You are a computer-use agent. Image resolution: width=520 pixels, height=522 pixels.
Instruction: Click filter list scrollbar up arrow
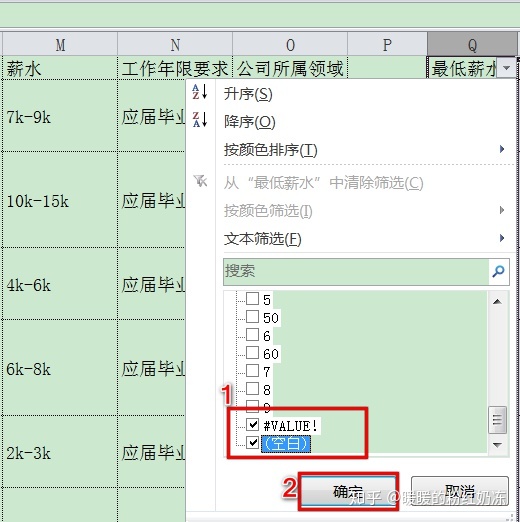(497, 302)
